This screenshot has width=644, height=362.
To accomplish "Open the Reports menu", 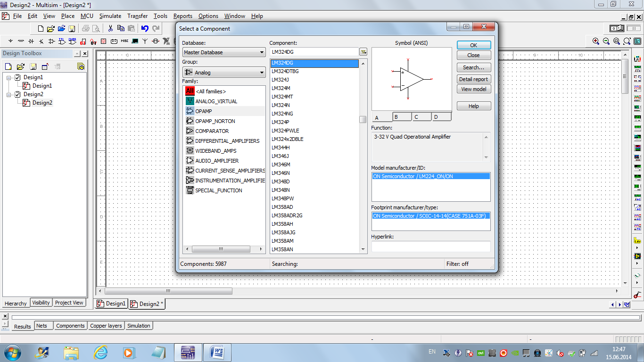I will click(x=183, y=16).
